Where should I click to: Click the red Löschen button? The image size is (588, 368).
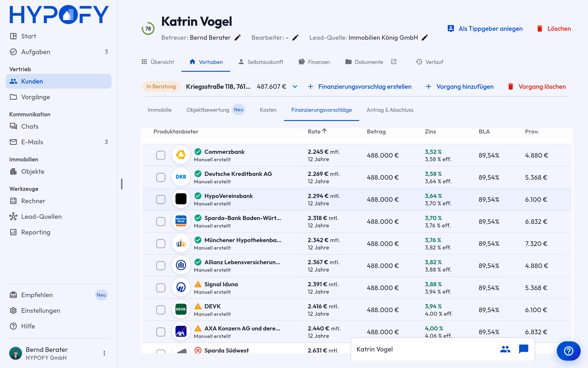point(554,28)
